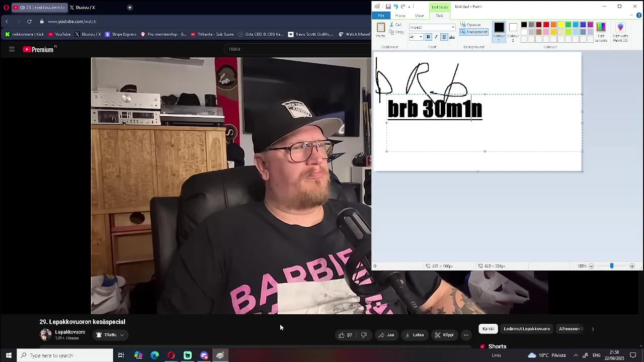The width and height of the screenshot is (644, 362).
Task: Open a new browser tab
Action: click(x=130, y=8)
